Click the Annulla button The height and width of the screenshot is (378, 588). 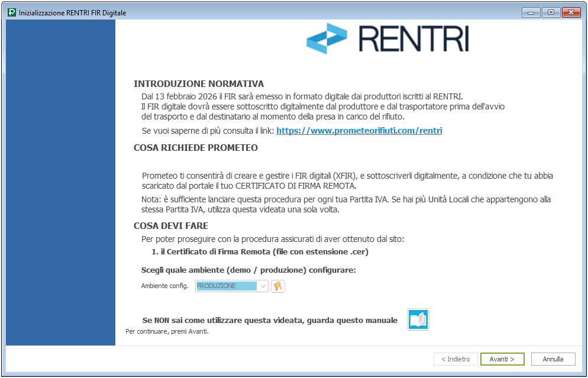click(x=553, y=359)
